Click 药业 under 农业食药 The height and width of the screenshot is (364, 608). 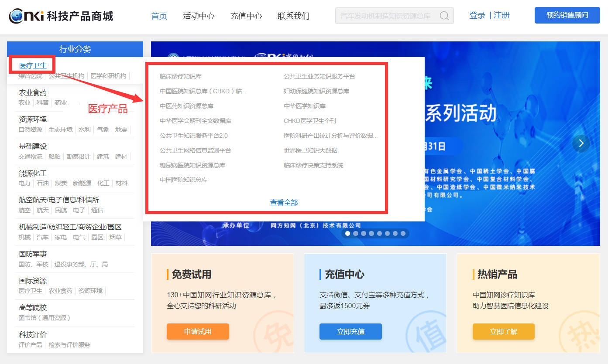pyautogui.click(x=61, y=102)
